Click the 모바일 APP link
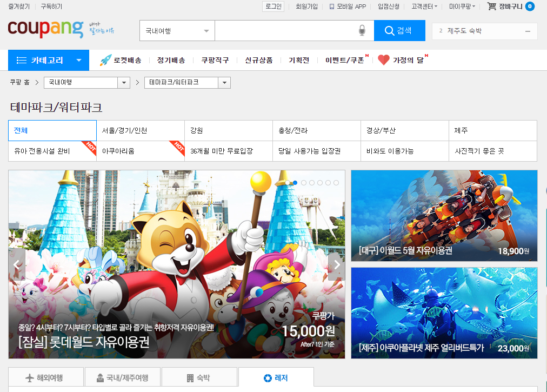The image size is (547, 392). point(348,6)
